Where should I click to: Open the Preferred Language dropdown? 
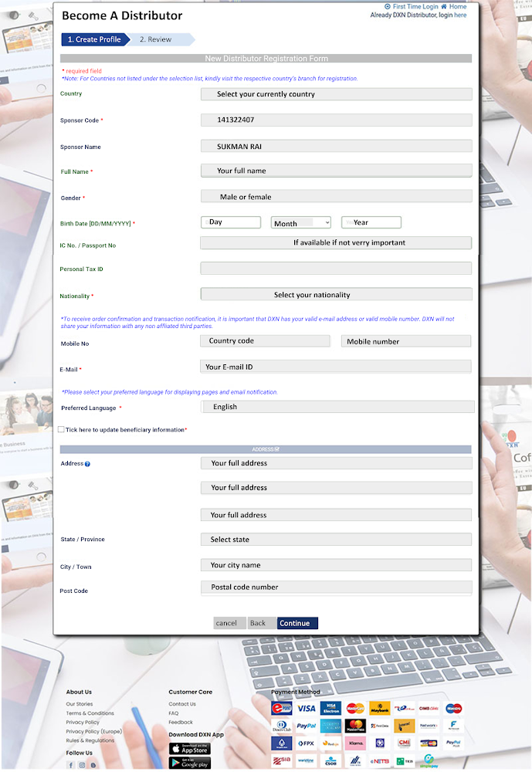pos(338,407)
